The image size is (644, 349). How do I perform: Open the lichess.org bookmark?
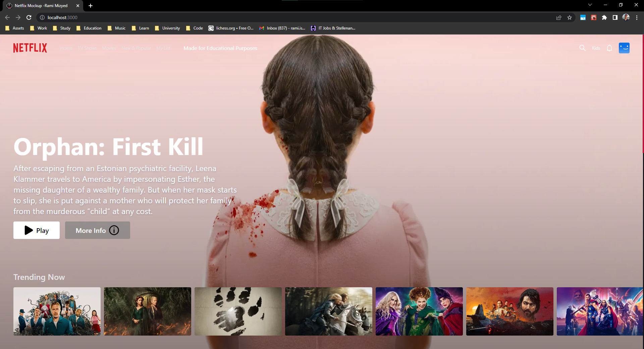click(x=231, y=28)
